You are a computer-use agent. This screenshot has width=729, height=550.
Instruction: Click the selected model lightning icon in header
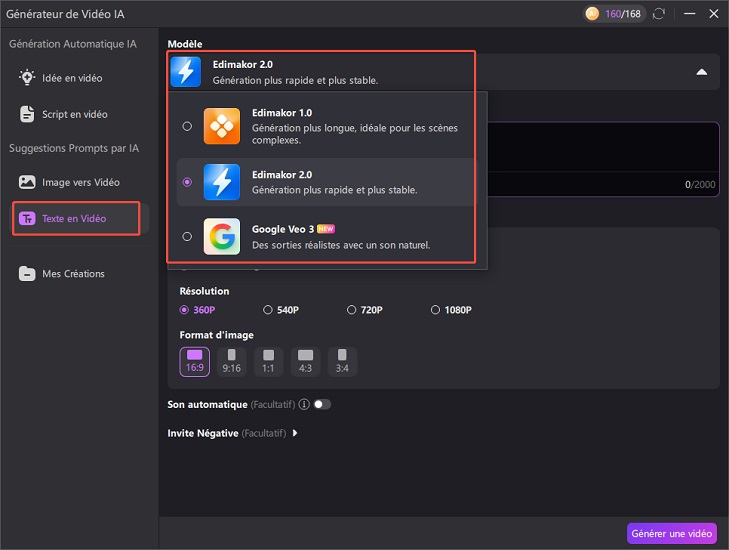click(x=186, y=72)
